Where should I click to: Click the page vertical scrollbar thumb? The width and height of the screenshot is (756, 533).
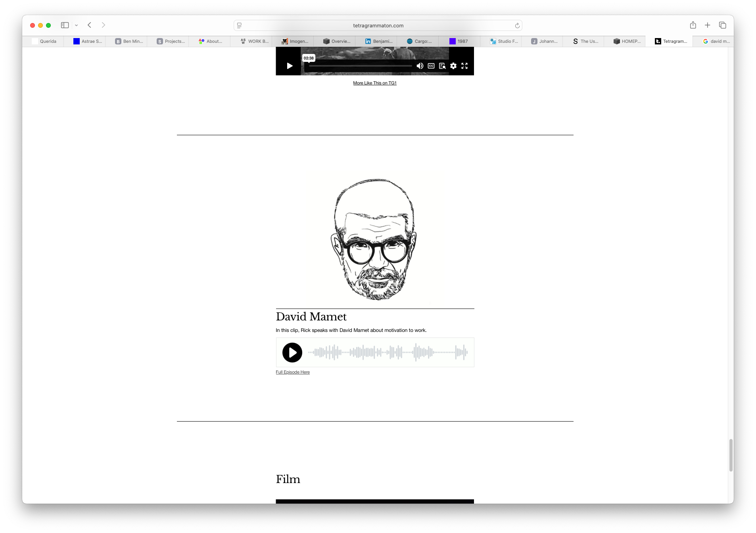pos(731,455)
